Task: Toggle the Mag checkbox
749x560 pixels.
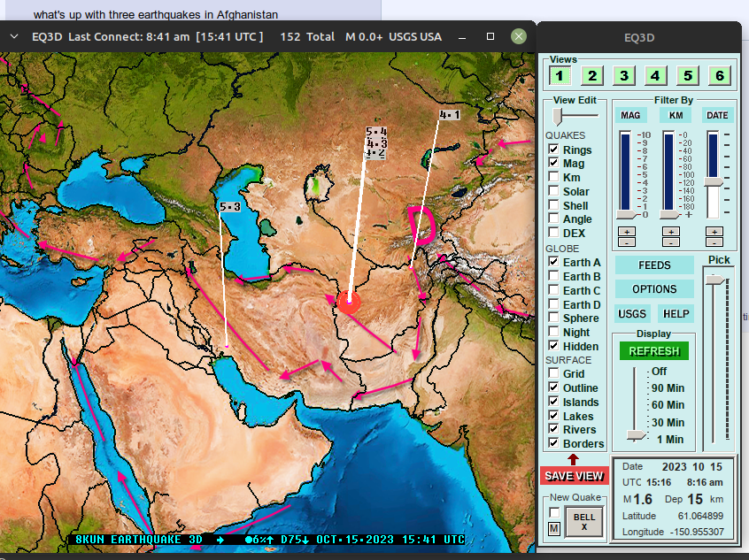Action: click(553, 164)
